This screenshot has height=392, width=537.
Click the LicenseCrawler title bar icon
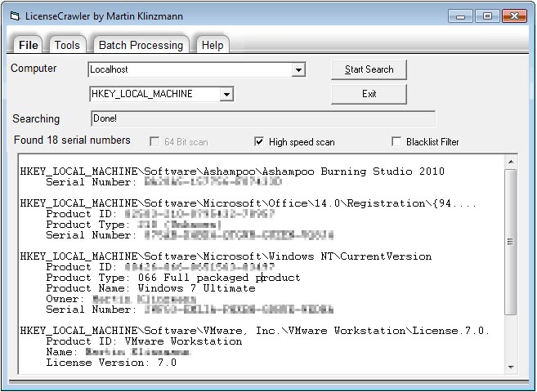click(x=15, y=16)
